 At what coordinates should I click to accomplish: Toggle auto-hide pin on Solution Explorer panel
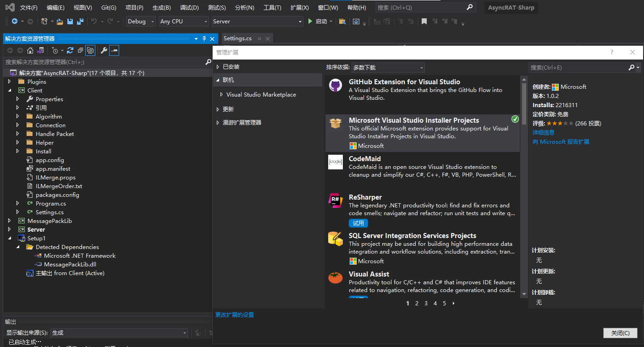tap(204, 39)
